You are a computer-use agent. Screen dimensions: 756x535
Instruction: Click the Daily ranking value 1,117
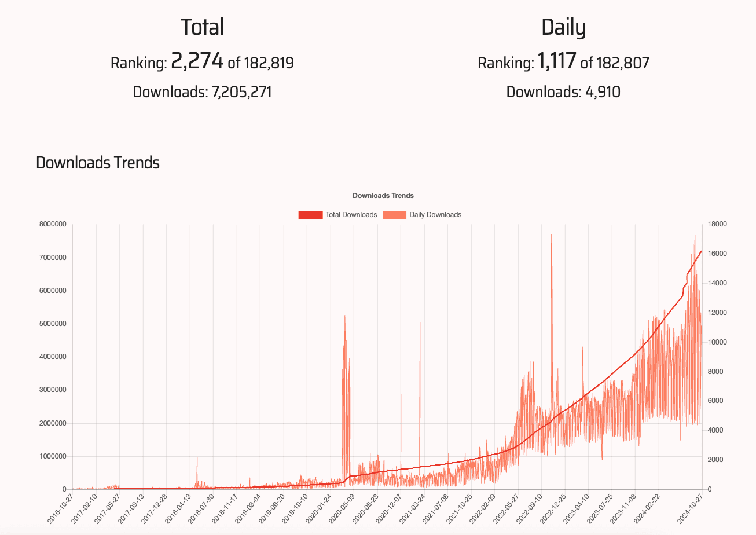point(556,60)
